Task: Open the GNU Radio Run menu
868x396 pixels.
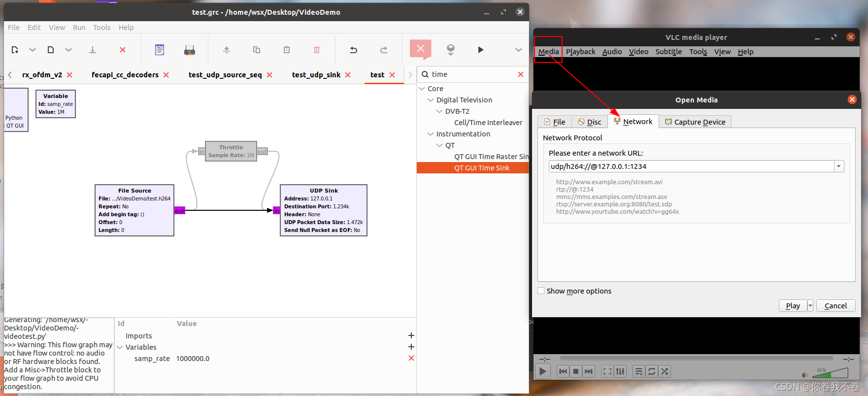Action: [79, 28]
